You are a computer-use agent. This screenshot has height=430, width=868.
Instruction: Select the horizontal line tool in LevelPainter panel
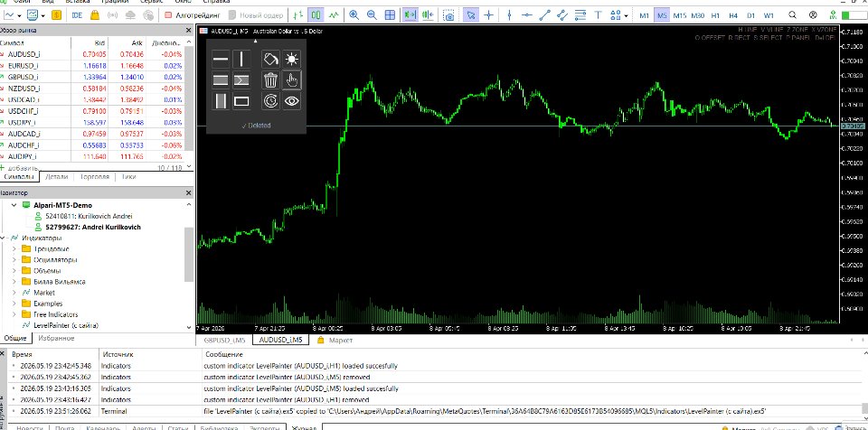tap(221, 59)
